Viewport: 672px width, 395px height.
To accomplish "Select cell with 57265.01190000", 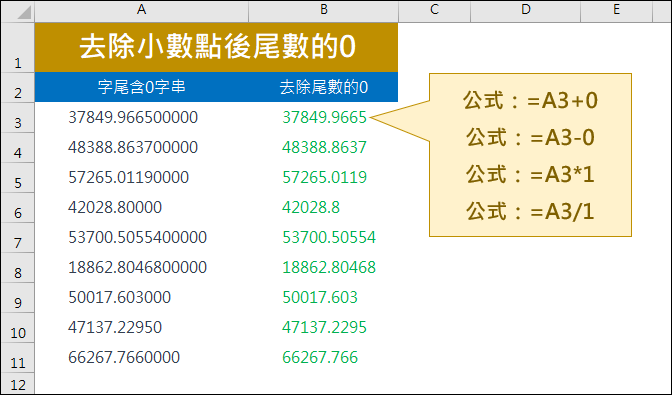I will click(x=141, y=177).
